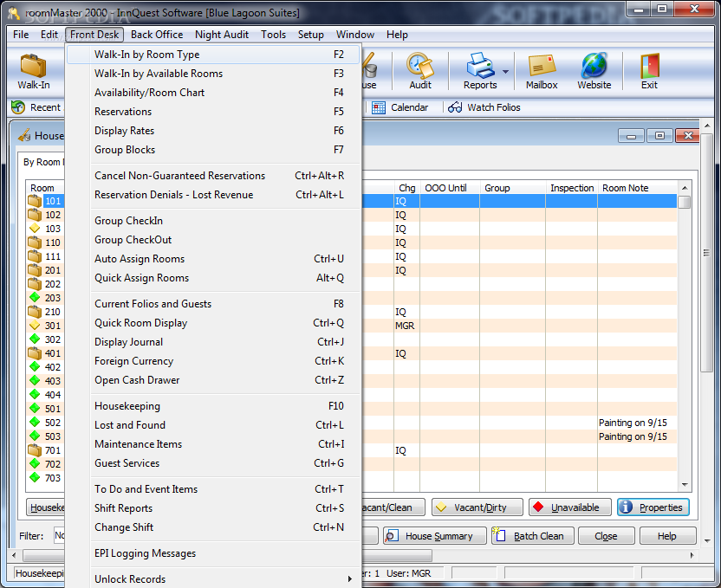Choose Group CheckIn
Viewport: 721px width, 588px height.
point(213,221)
